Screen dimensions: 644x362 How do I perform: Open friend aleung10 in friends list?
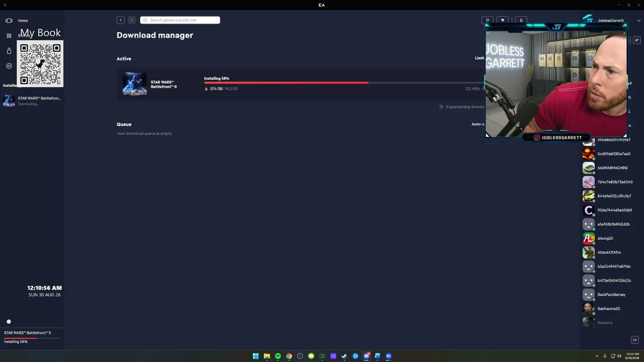point(608,238)
